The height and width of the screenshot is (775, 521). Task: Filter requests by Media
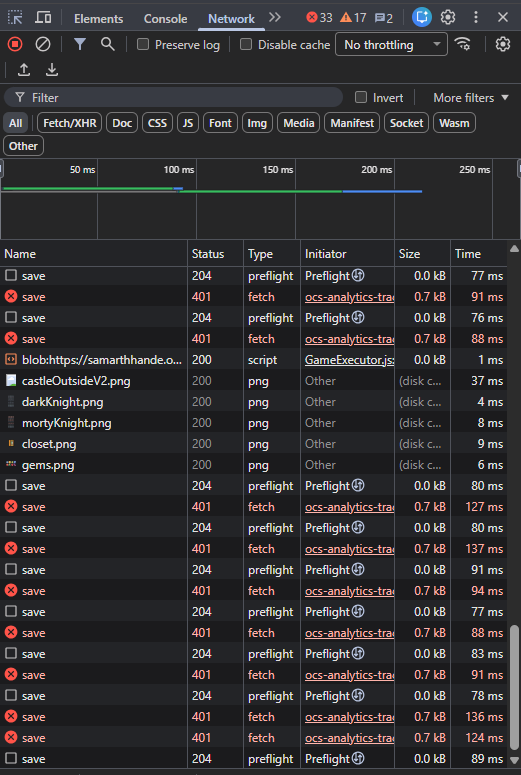[x=299, y=123]
